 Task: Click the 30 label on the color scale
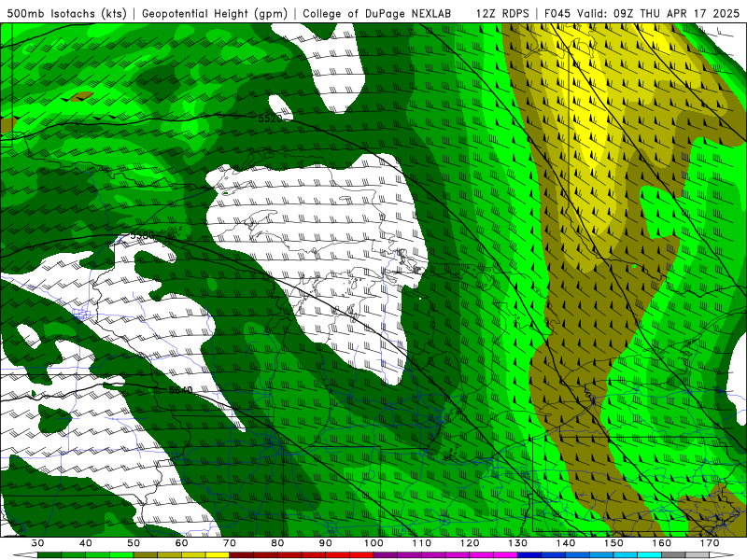tap(37, 543)
